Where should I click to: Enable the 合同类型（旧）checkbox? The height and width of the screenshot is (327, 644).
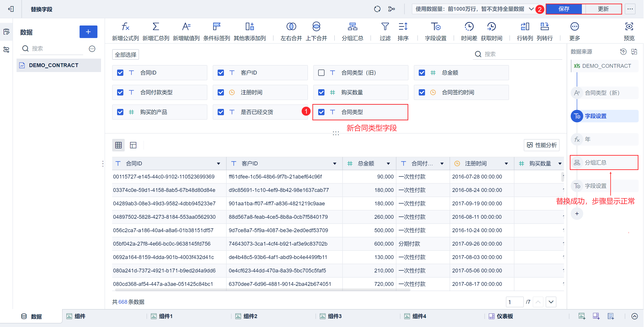click(x=321, y=73)
